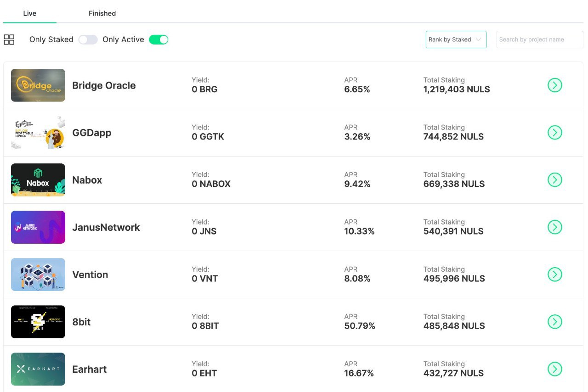Click the JanusNetwork project name
Image resolution: width=588 pixels, height=392 pixels.
pos(106,227)
